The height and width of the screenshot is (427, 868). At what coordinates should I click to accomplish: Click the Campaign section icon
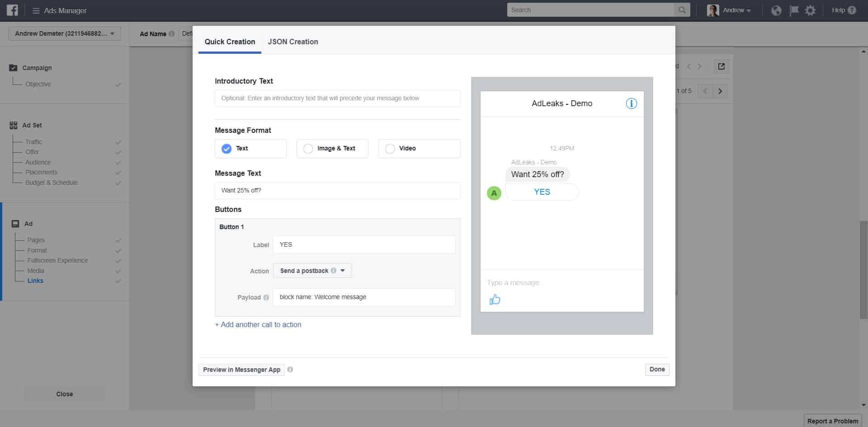14,68
